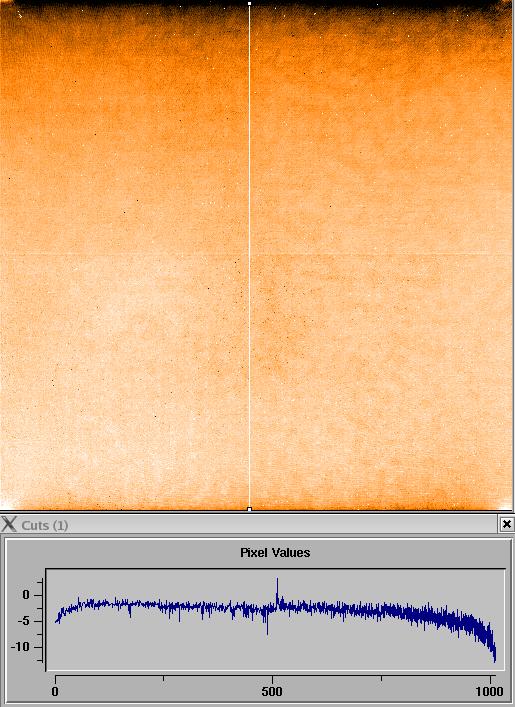Click the "Cuts (1)" title text
The height and width of the screenshot is (707, 515).
tap(45, 525)
